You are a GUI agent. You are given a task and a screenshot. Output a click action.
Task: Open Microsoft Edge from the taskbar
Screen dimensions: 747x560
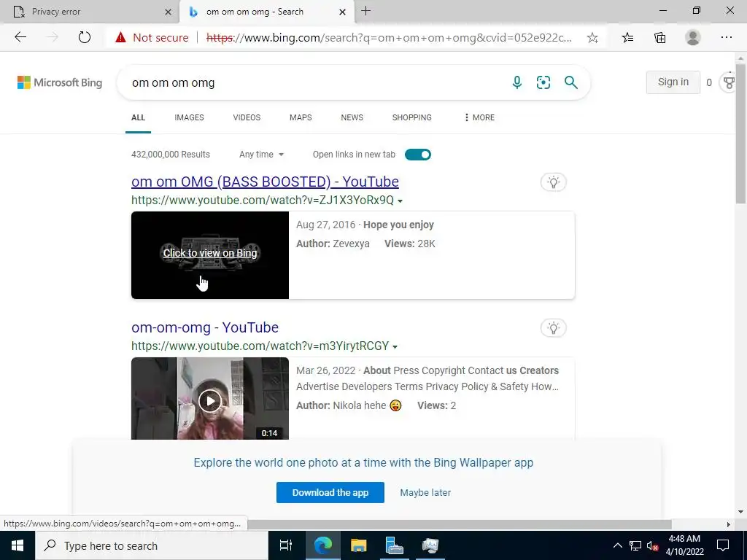(322, 545)
